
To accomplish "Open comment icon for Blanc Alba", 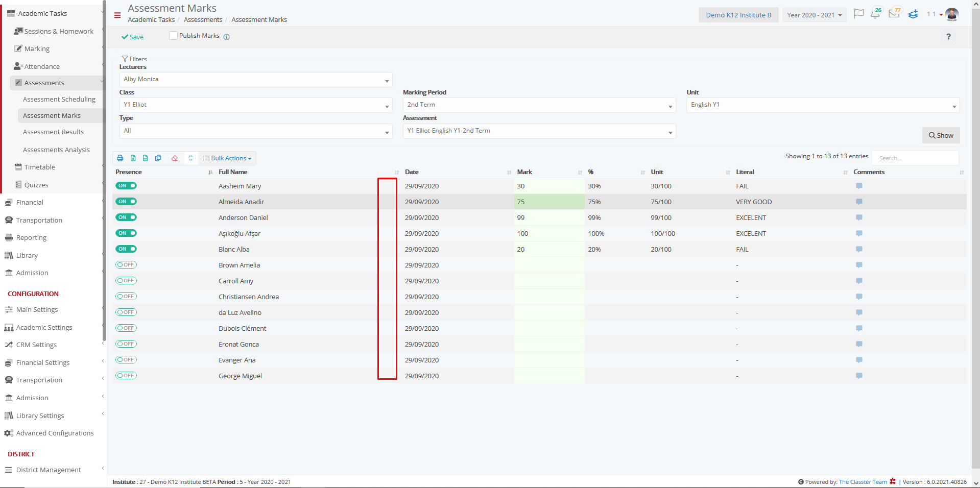I will 859,249.
